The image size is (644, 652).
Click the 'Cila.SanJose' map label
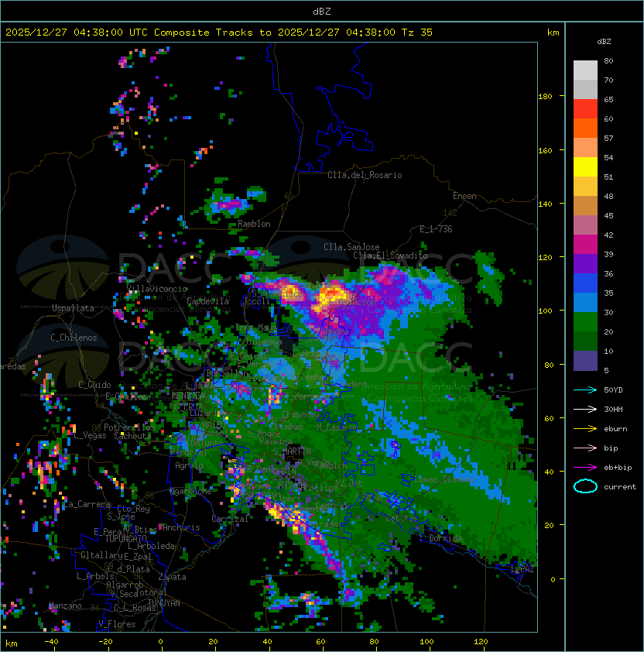(351, 247)
